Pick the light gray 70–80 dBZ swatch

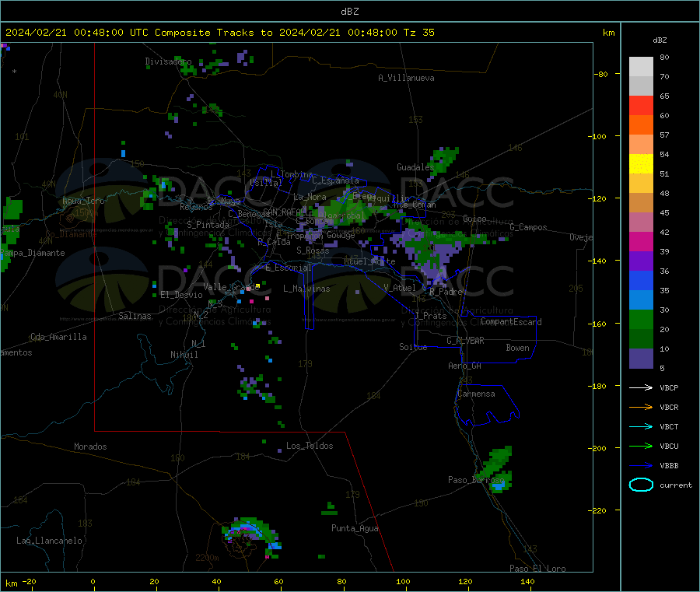pos(641,67)
